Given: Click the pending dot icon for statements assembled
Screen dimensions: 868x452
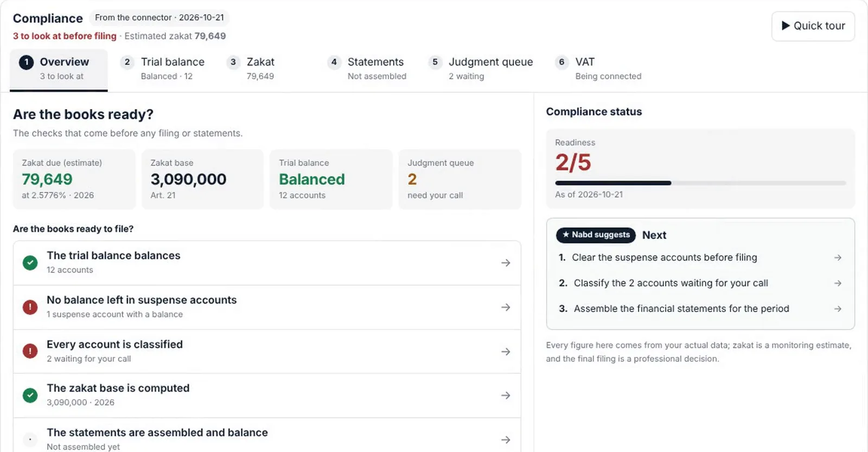Looking at the screenshot, I should [x=30, y=440].
